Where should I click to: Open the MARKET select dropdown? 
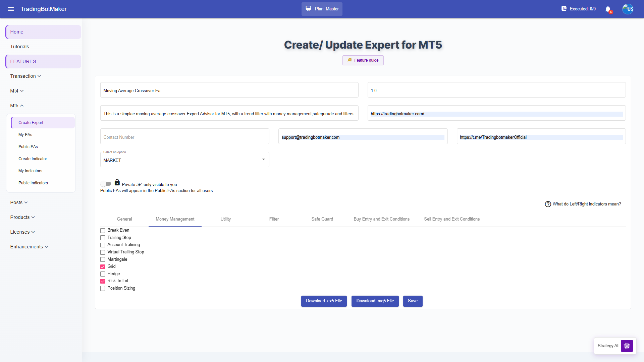(184, 160)
